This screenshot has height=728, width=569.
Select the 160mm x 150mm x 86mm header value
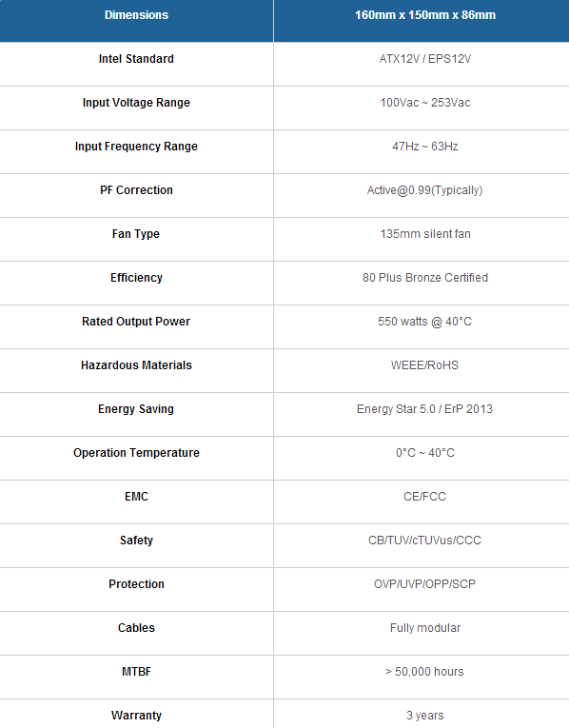click(425, 15)
